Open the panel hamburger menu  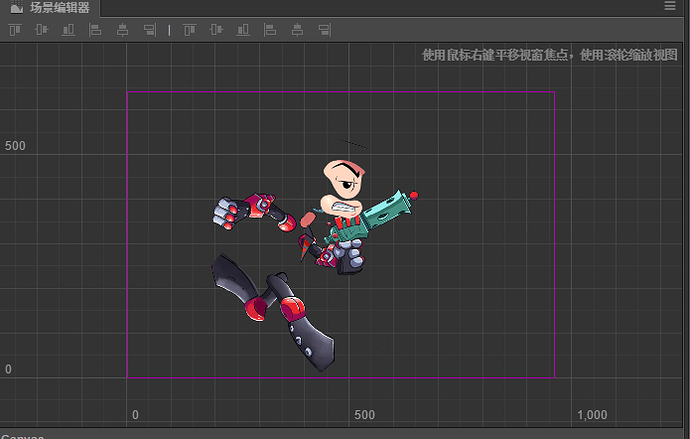[x=670, y=7]
